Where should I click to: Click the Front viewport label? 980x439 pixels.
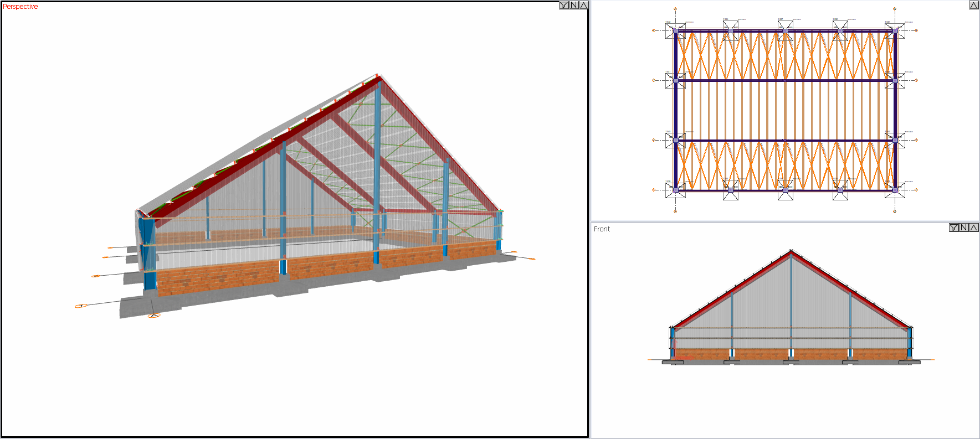(x=602, y=229)
